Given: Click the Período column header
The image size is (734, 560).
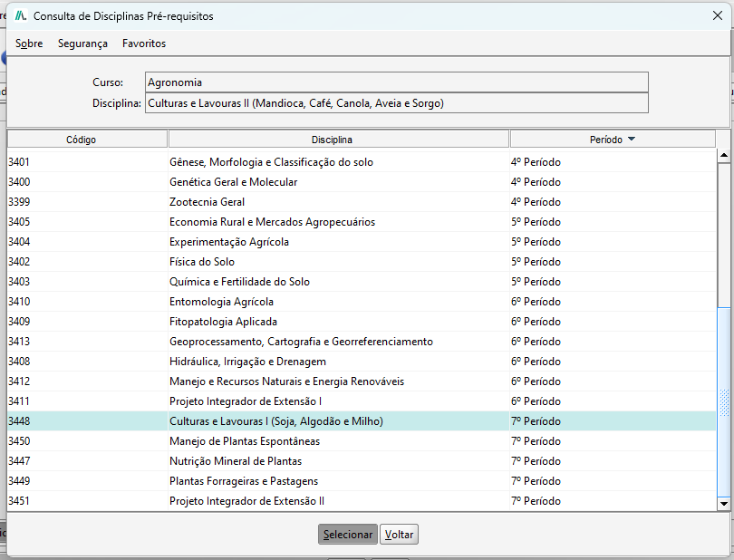Looking at the screenshot, I should click(613, 140).
